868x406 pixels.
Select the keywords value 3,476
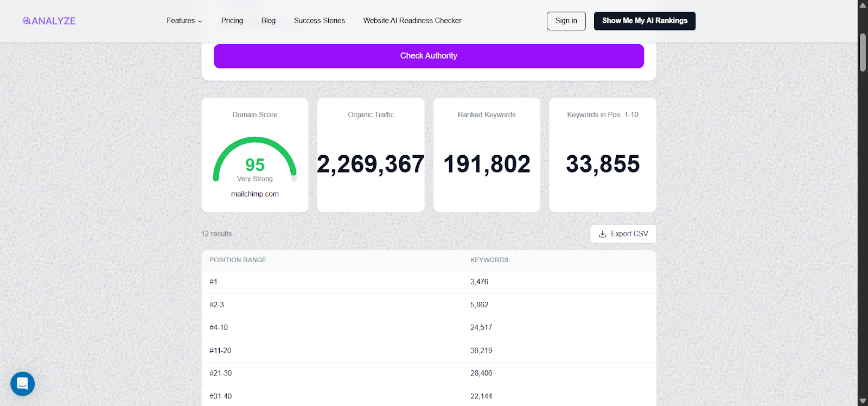click(x=480, y=282)
